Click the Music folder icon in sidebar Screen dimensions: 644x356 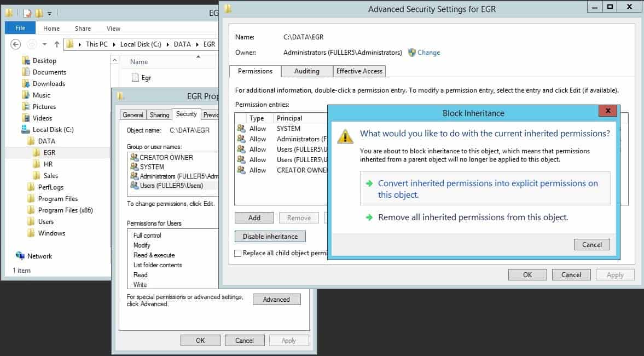click(x=26, y=95)
